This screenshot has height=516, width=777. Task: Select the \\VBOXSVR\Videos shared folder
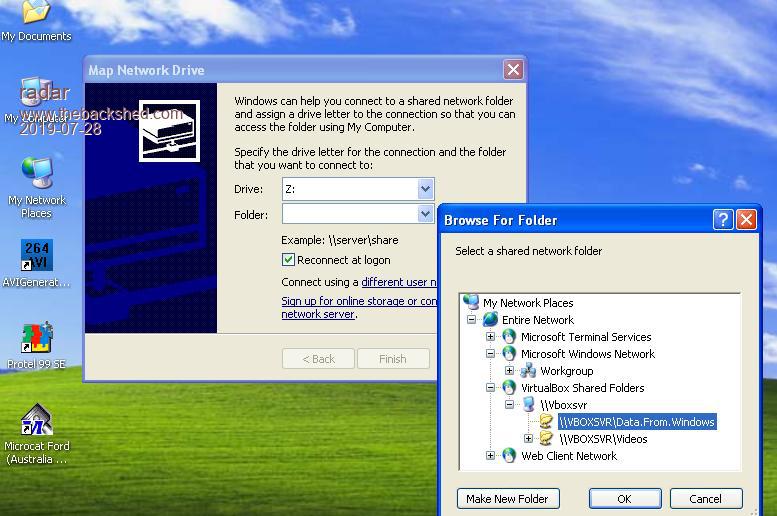(x=602, y=439)
